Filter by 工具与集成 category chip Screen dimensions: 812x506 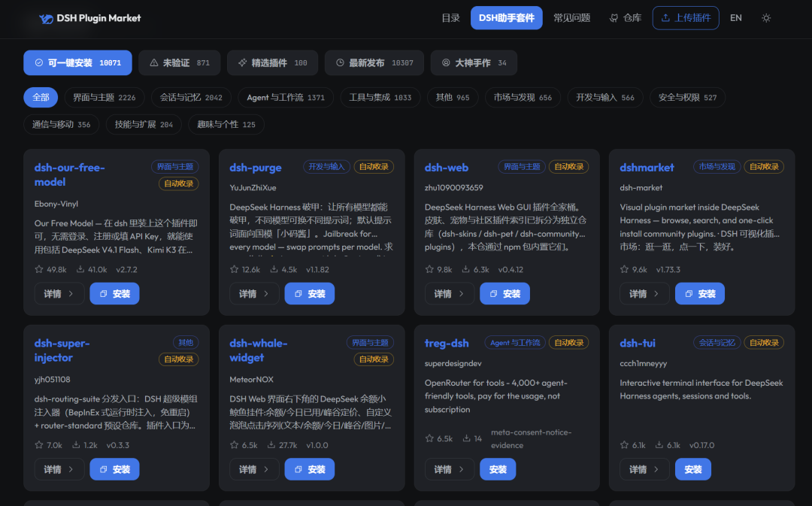click(x=380, y=98)
